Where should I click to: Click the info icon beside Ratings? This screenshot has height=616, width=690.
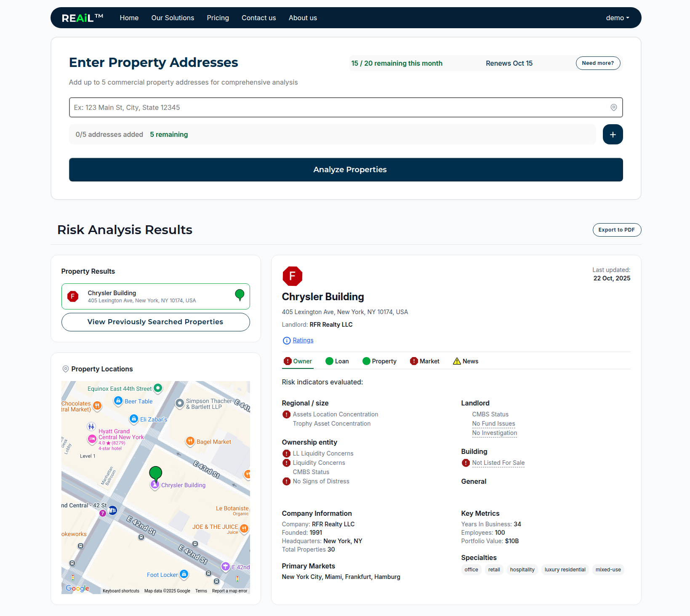coord(287,341)
